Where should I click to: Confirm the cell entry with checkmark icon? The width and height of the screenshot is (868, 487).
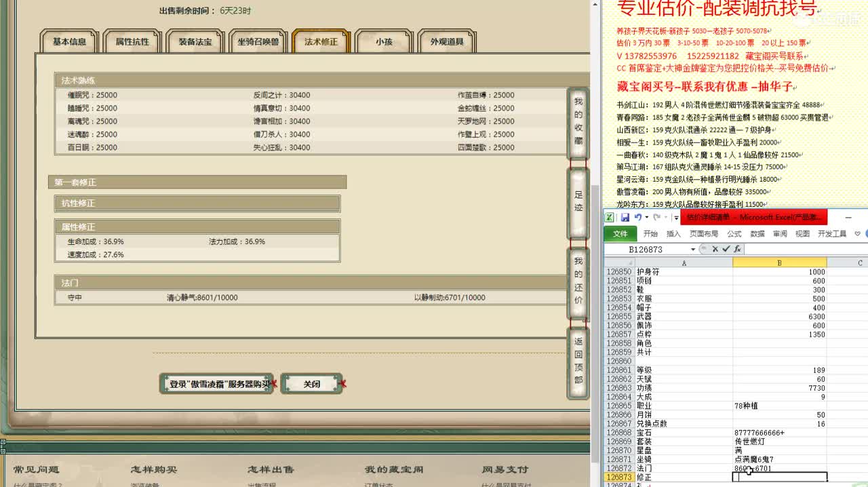[726, 249]
